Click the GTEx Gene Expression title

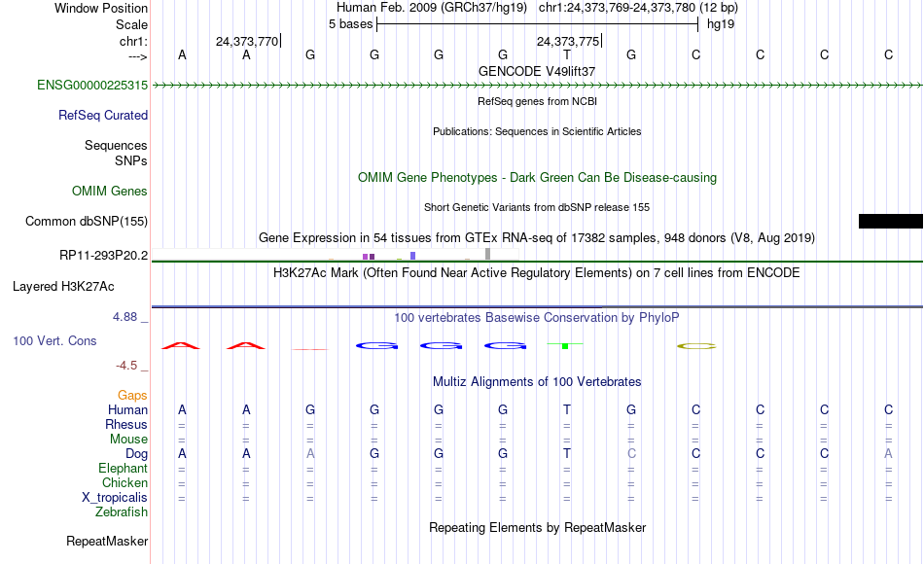tap(537, 238)
